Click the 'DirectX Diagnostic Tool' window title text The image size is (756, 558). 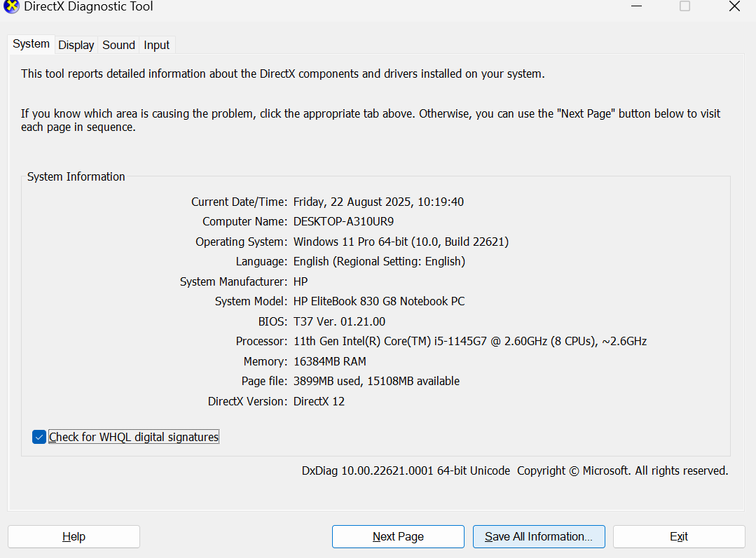pos(88,7)
